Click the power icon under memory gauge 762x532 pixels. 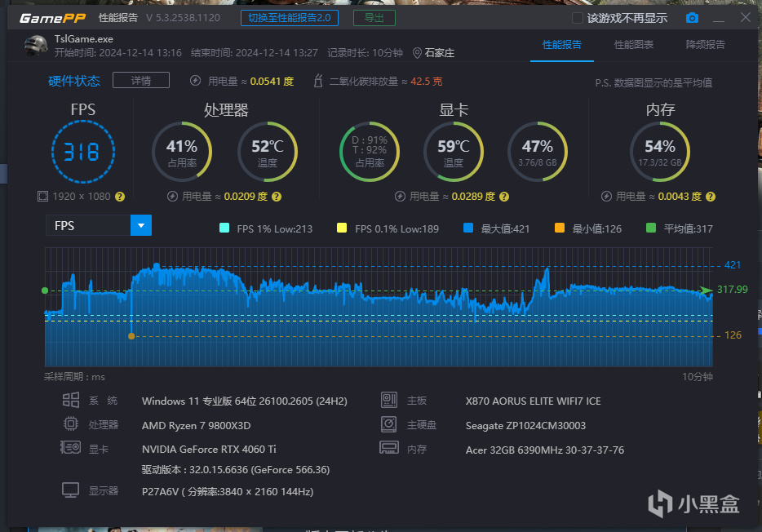click(606, 197)
